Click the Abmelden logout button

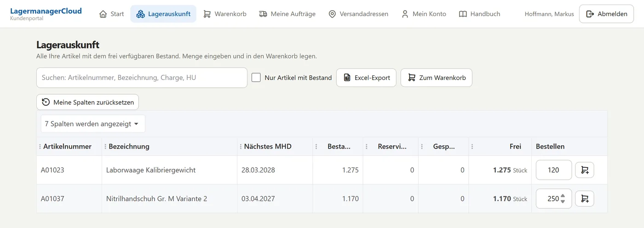click(x=606, y=14)
